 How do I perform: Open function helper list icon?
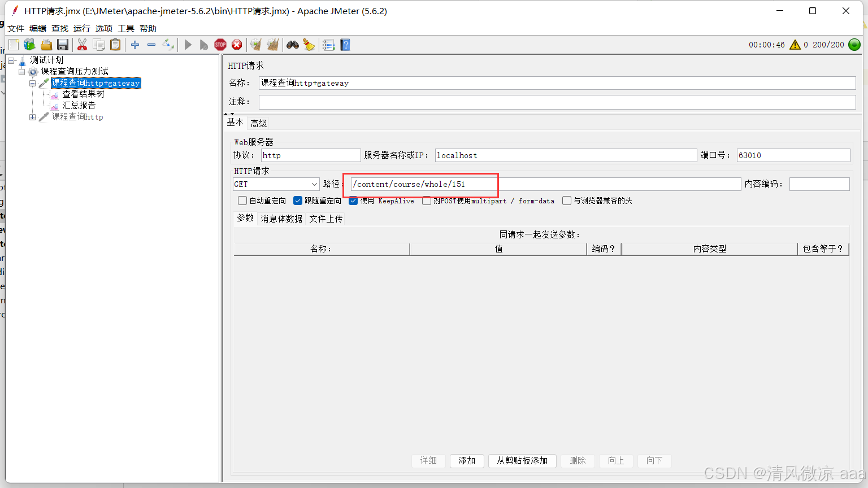click(x=329, y=45)
